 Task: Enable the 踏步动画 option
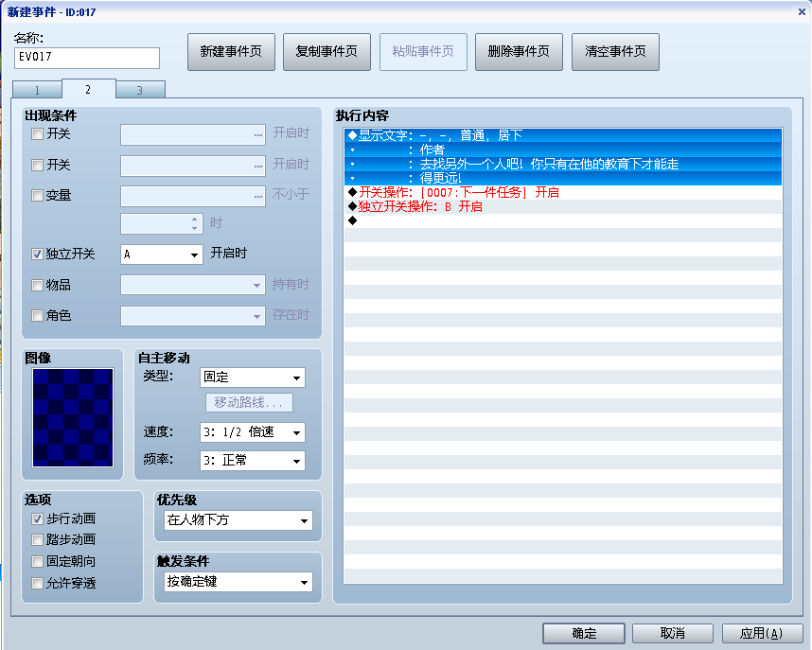coord(37,539)
